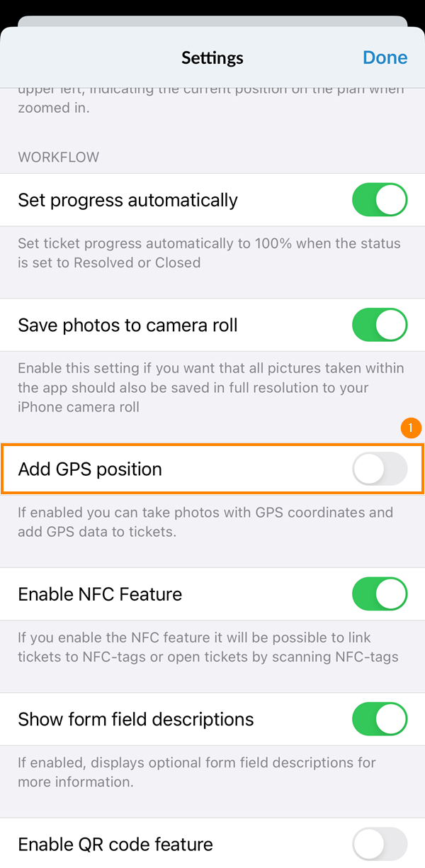Click the Enable QR code feature label
The width and height of the screenshot is (425, 868).
coord(115,845)
